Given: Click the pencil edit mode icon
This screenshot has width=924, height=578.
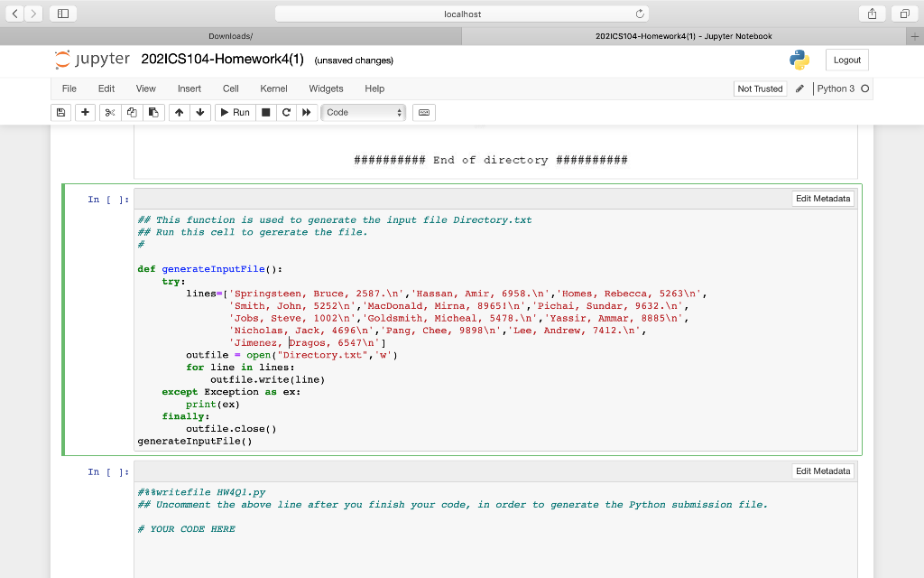Looking at the screenshot, I should (x=799, y=89).
